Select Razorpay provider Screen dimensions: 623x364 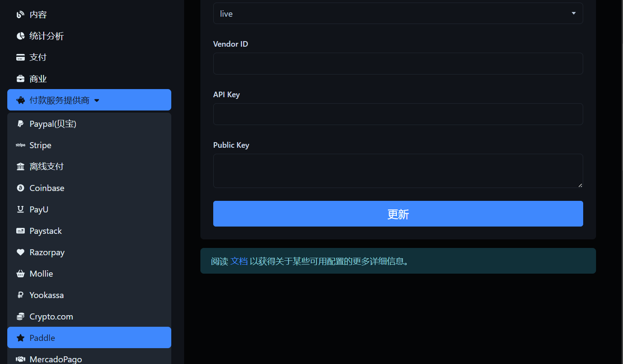coord(89,252)
